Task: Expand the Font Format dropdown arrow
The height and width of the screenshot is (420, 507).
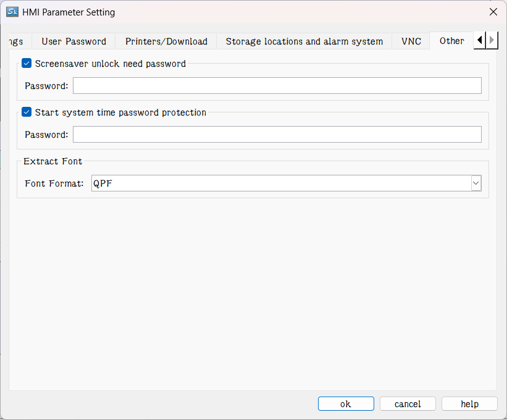Action: tap(476, 183)
